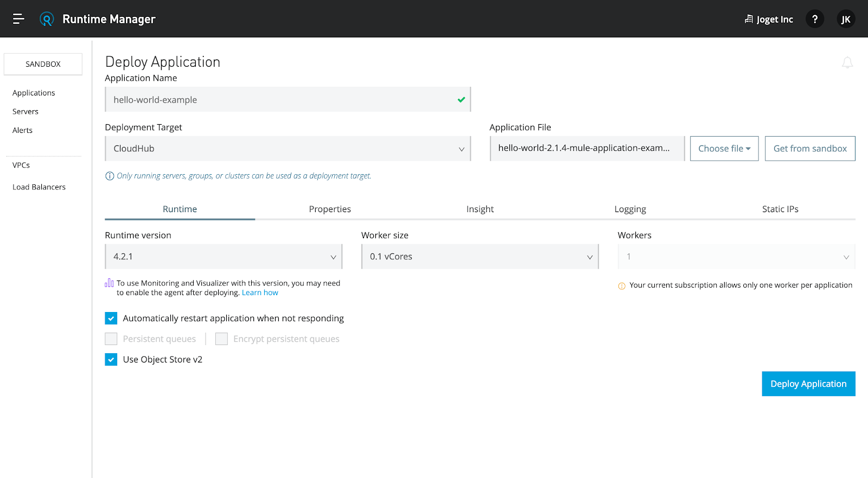Image resolution: width=868 pixels, height=478 pixels.
Task: Switch to the Logging tab
Action: click(x=630, y=209)
